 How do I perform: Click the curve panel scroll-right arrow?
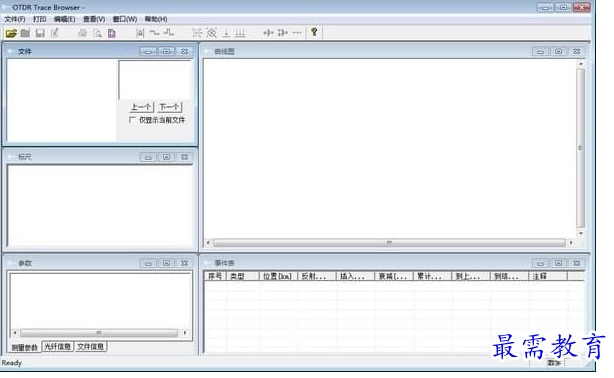(x=571, y=243)
